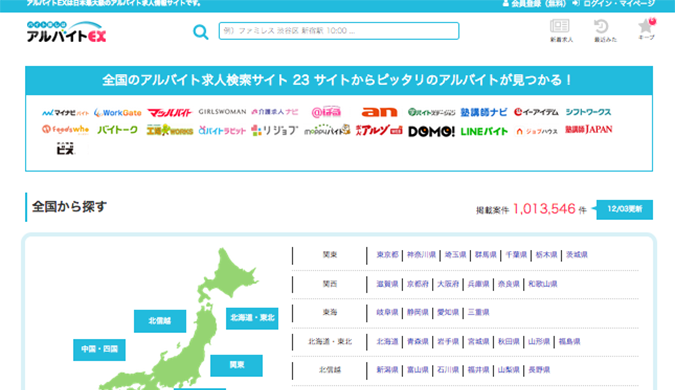Open 三重県 prefecture link
This screenshot has height=390, width=675.
(x=478, y=313)
